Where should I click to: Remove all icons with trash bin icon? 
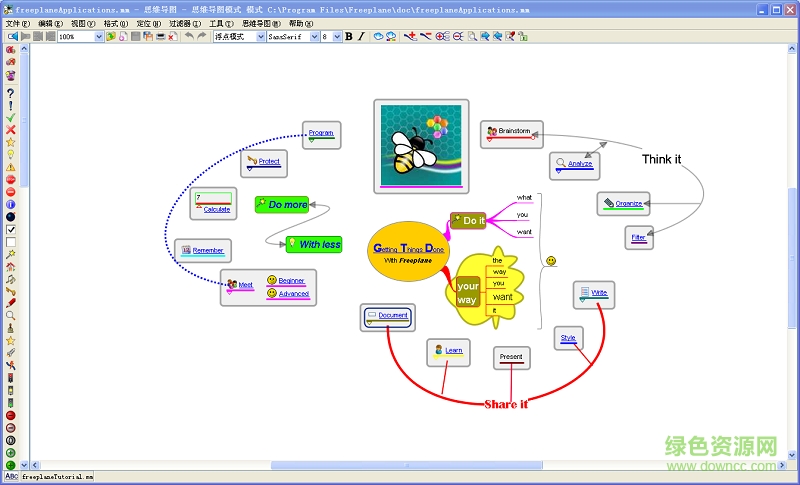[10, 75]
